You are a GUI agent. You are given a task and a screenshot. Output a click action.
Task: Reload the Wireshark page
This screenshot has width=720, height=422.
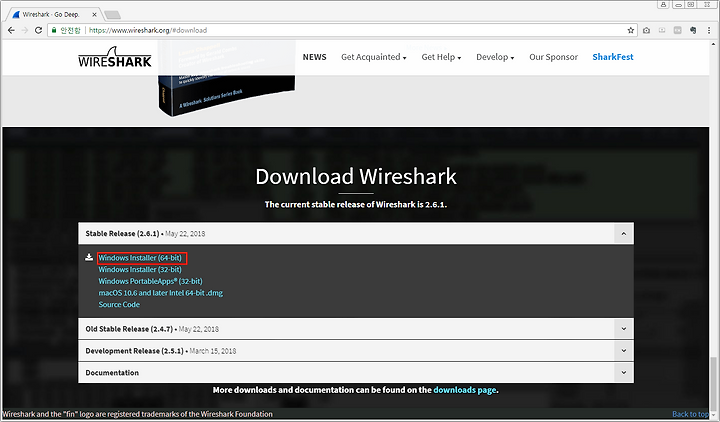click(x=39, y=30)
